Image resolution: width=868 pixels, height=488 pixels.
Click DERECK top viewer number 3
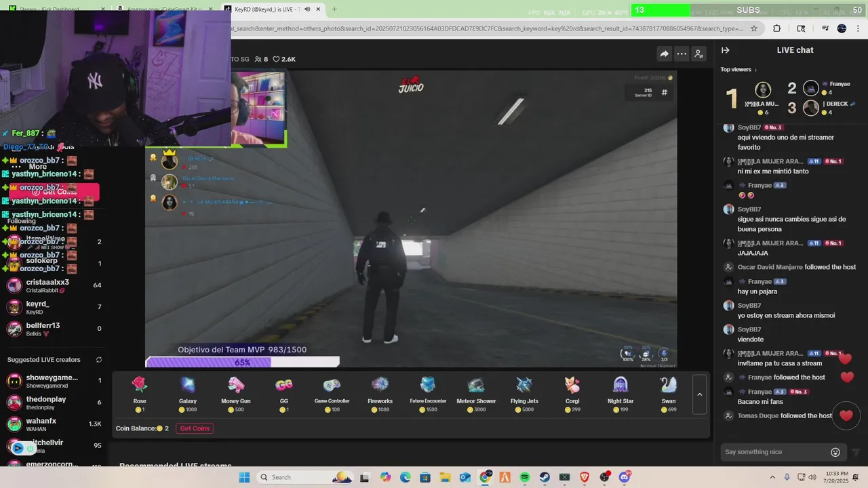821,108
